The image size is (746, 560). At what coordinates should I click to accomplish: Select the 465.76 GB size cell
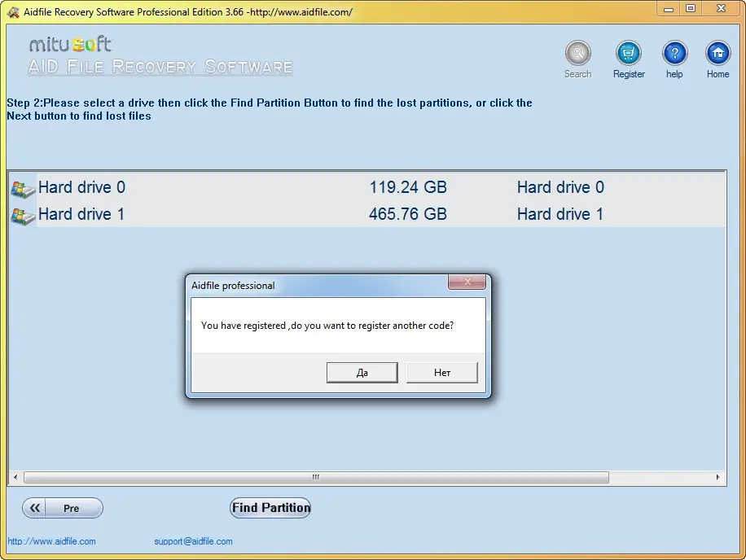tap(408, 214)
